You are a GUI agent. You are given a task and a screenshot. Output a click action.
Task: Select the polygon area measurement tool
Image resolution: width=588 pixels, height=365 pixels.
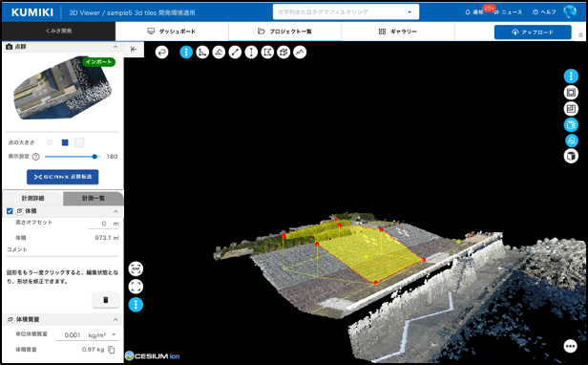pos(267,53)
